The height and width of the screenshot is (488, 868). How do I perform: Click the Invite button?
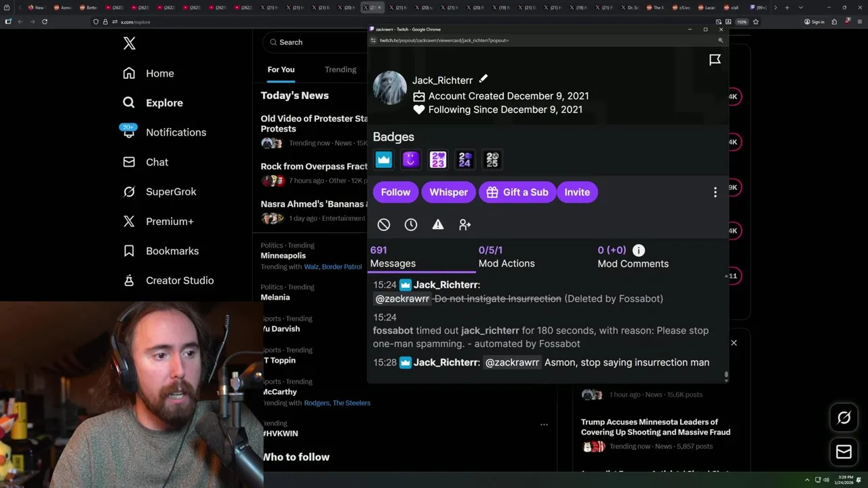tap(577, 192)
